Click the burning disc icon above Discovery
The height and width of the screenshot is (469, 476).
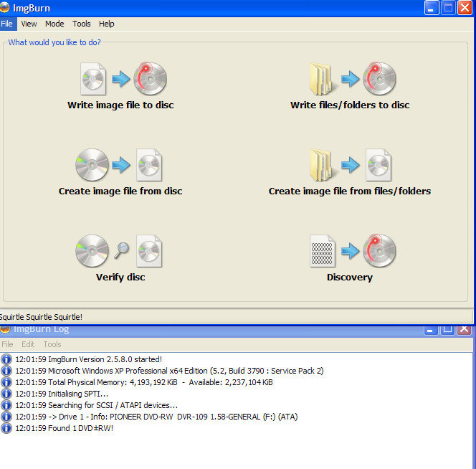tap(379, 250)
